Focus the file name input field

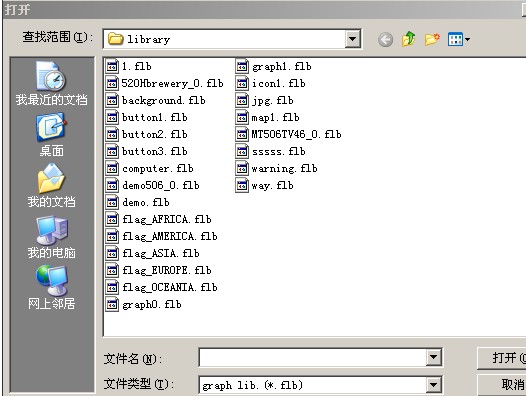(x=313, y=357)
